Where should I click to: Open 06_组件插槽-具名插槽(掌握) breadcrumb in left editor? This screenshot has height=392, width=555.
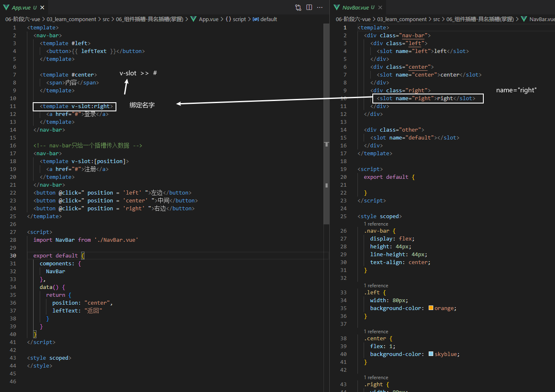click(x=150, y=19)
